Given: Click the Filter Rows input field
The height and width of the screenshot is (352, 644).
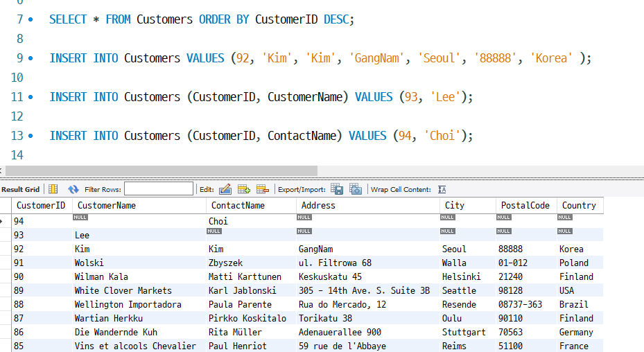Looking at the screenshot, I should point(159,189).
